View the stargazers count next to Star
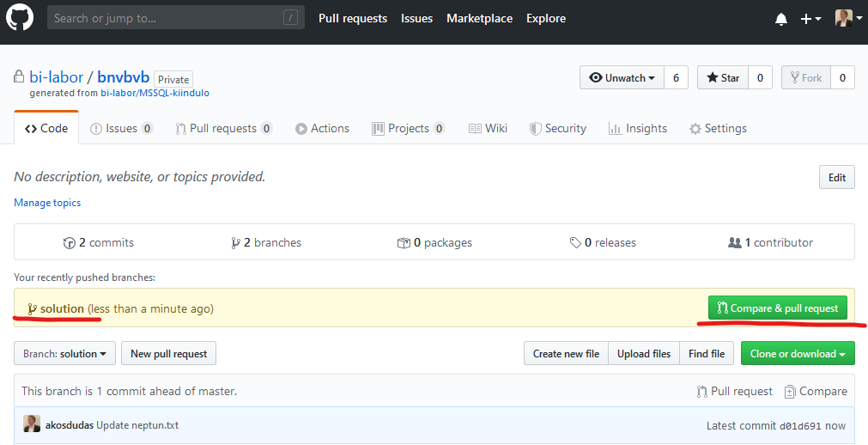Viewport: 868px width, 445px height. tap(760, 77)
